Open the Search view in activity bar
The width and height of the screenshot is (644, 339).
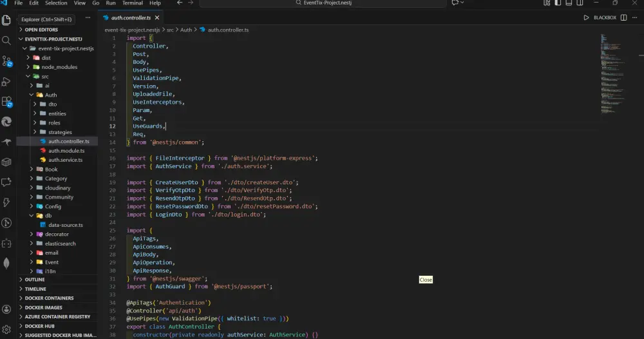coord(6,40)
